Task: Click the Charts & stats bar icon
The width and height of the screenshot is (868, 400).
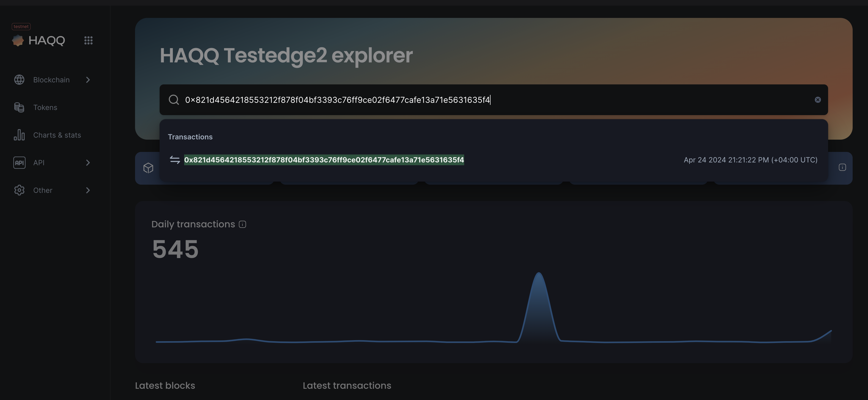Action: pyautogui.click(x=19, y=135)
